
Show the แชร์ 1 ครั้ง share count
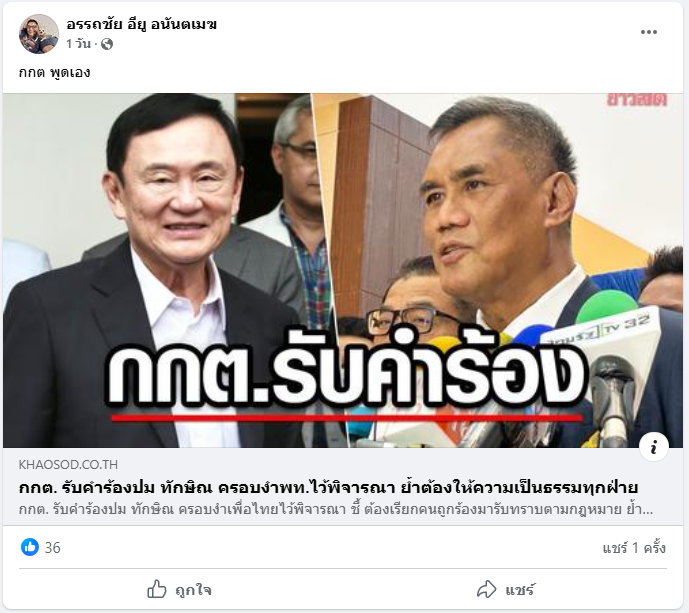pyautogui.click(x=634, y=548)
